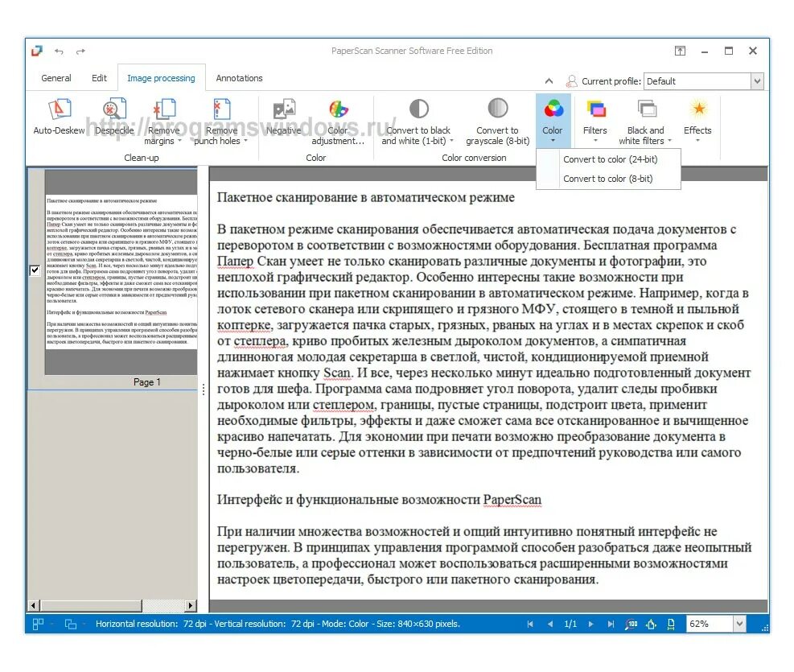Click the panel splitter dots handle
Viewport: 794px width, 672px height.
204,390
